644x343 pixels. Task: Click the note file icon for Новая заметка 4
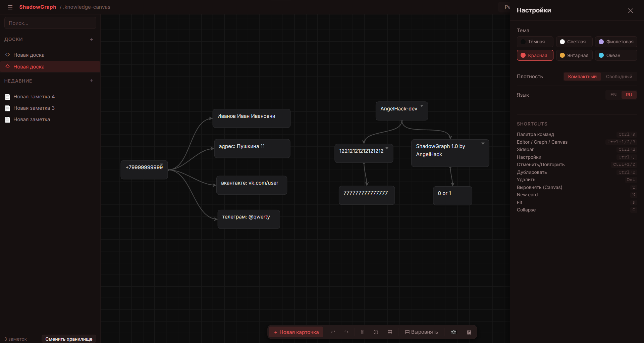(8, 97)
